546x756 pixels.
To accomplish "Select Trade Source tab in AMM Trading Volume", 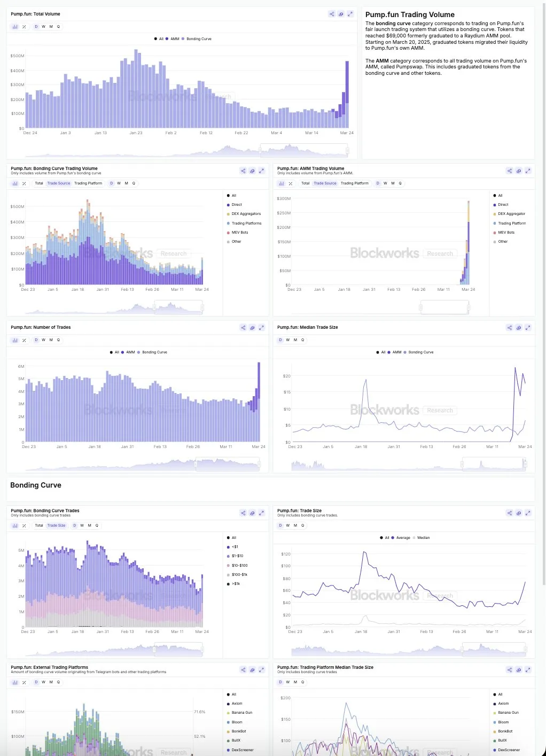I will (325, 183).
